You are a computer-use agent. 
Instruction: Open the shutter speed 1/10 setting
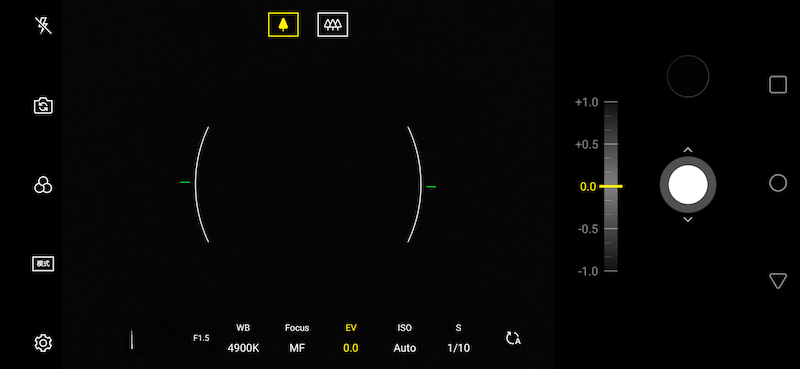(x=458, y=338)
